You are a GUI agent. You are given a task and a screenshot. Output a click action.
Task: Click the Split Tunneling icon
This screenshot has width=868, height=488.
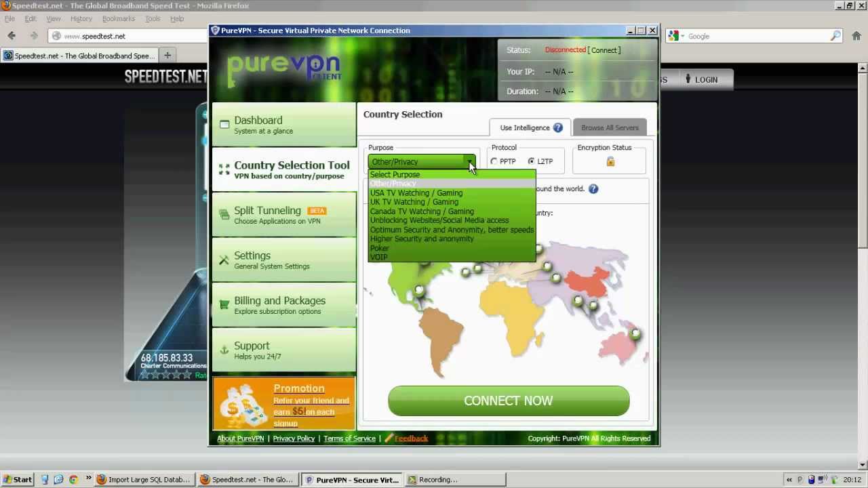click(x=224, y=215)
